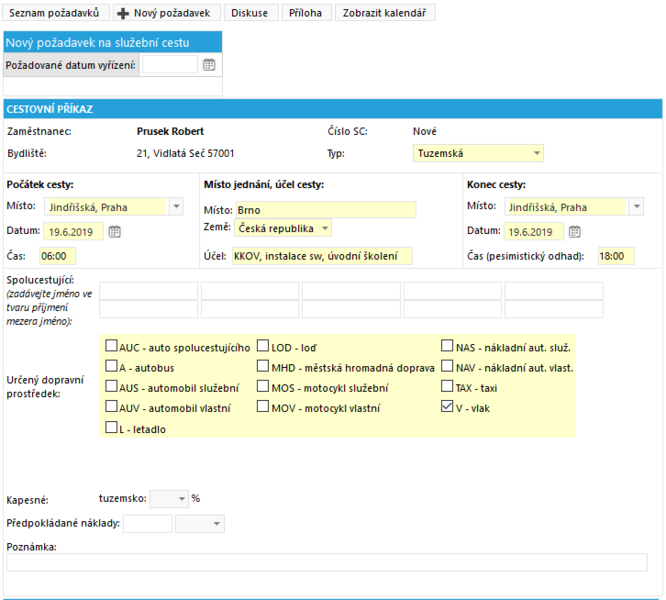This screenshot has height=600, width=666.
Task: Check LOD - loď checkbox
Action: pos(263,346)
